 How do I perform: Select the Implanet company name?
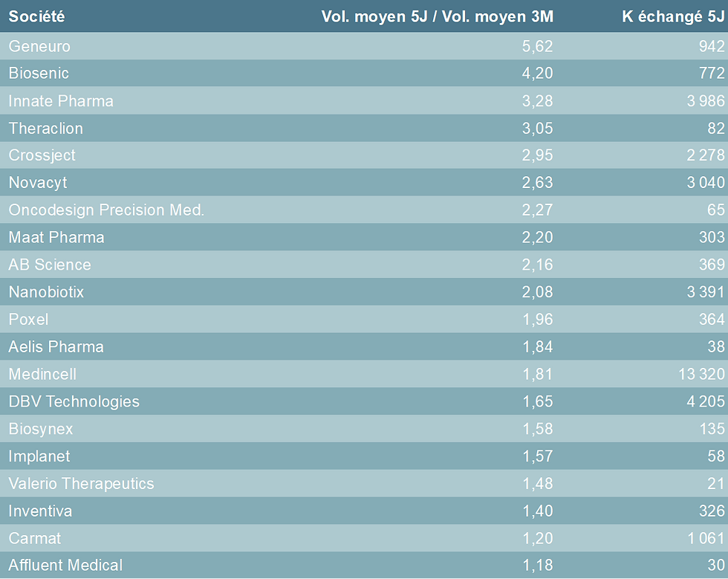pyautogui.click(x=39, y=456)
